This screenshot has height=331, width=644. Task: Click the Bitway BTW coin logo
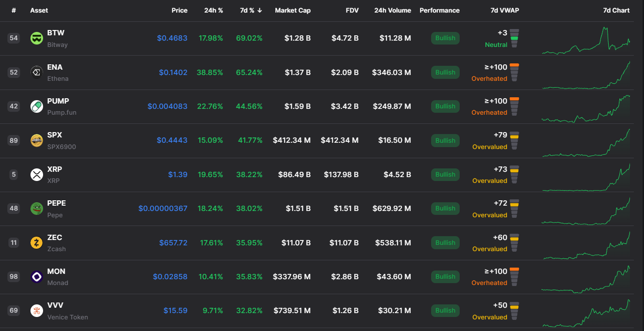37,38
